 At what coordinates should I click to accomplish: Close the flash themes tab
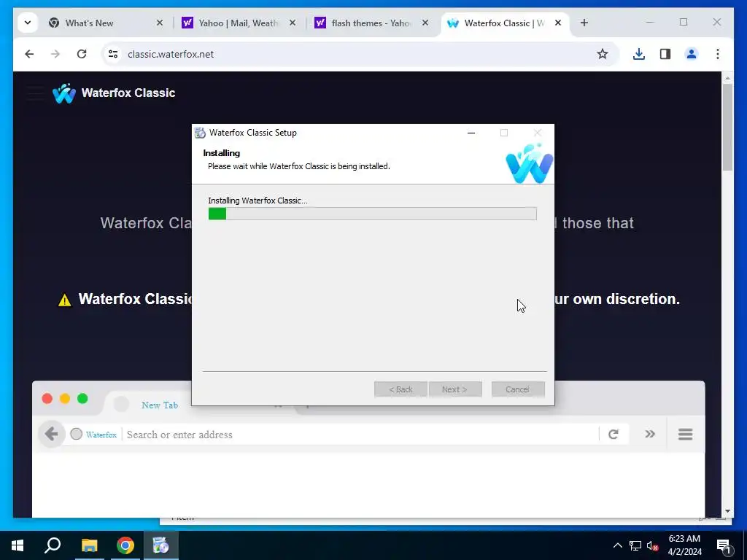(x=425, y=23)
